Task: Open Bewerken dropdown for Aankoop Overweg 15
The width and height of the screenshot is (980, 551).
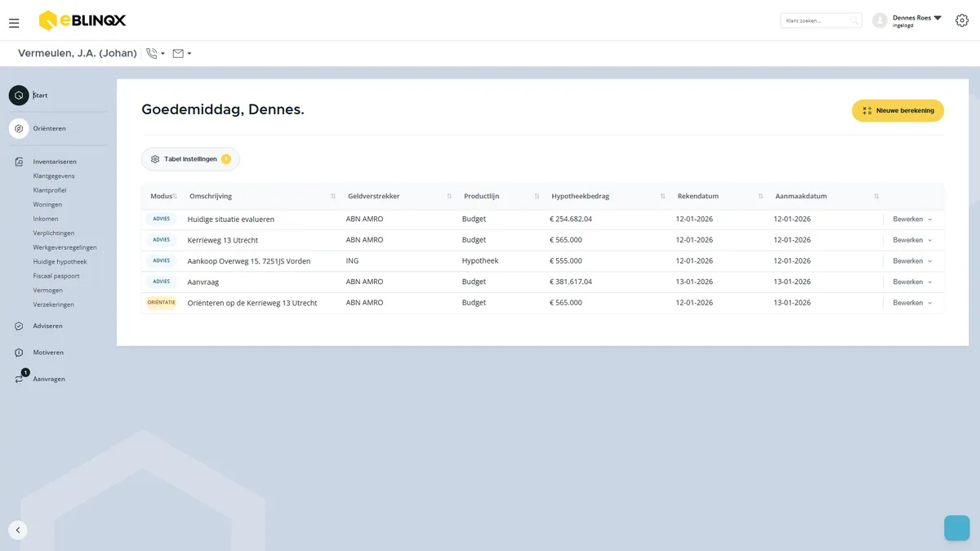Action: pyautogui.click(x=912, y=261)
